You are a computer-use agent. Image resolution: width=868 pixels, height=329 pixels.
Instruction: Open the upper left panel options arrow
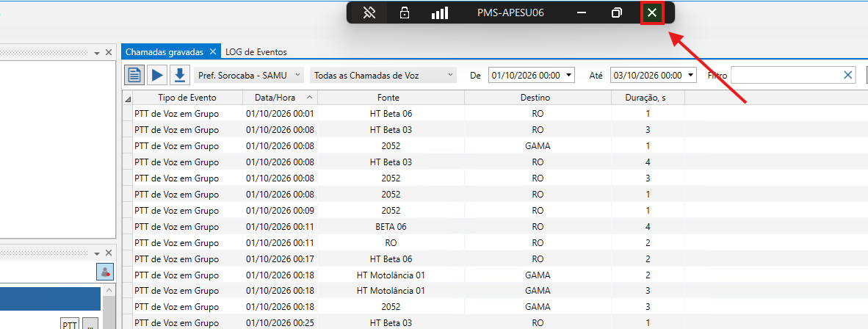97,53
